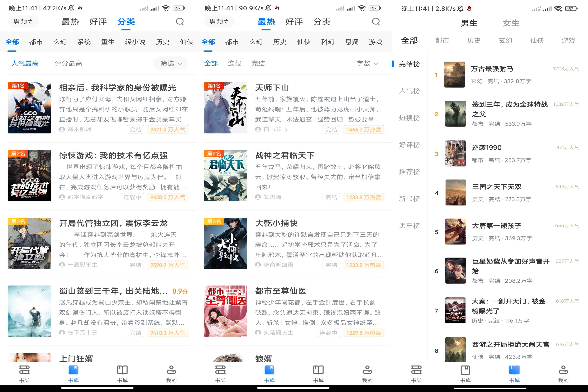Open cover of 逆袭1990

(x=455, y=154)
